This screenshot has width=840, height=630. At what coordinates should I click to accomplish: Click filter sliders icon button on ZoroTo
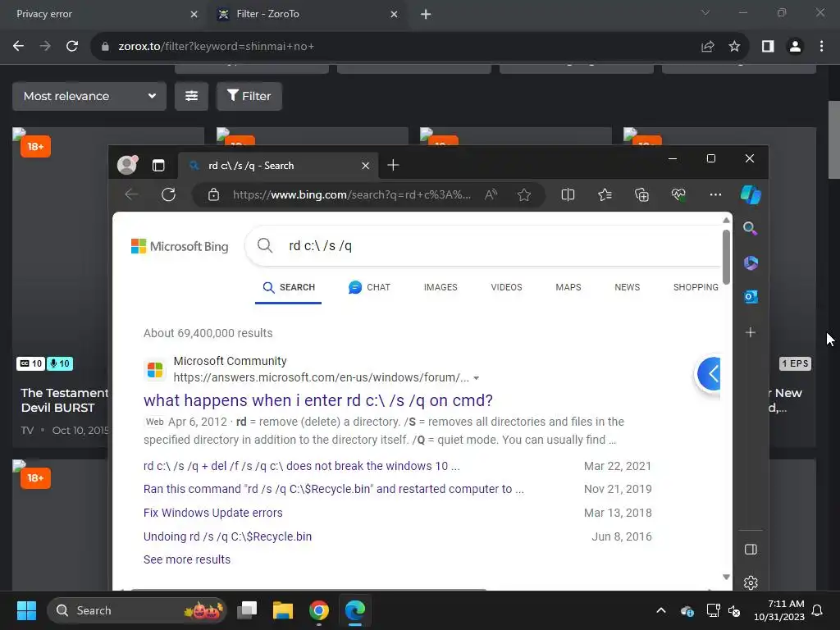pos(191,97)
